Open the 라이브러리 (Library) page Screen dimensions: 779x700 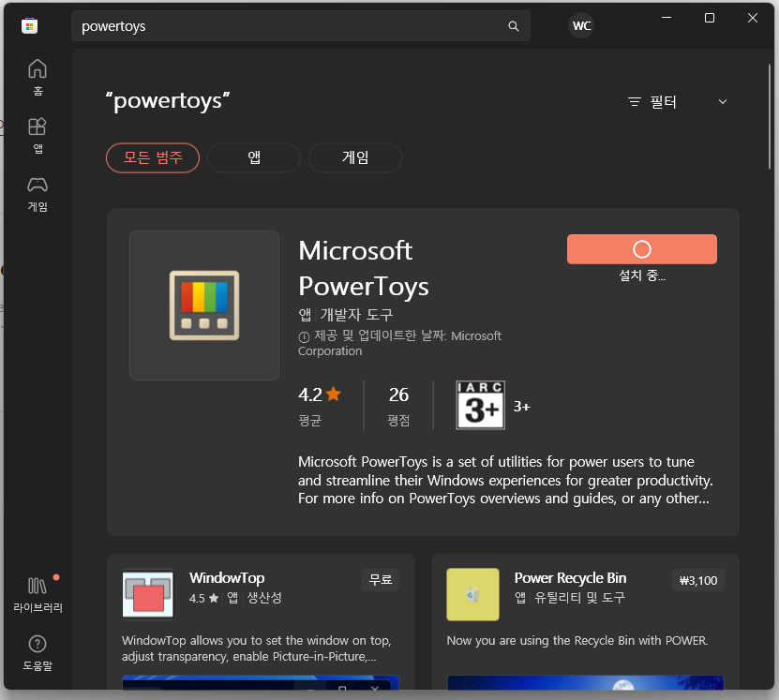tap(37, 595)
